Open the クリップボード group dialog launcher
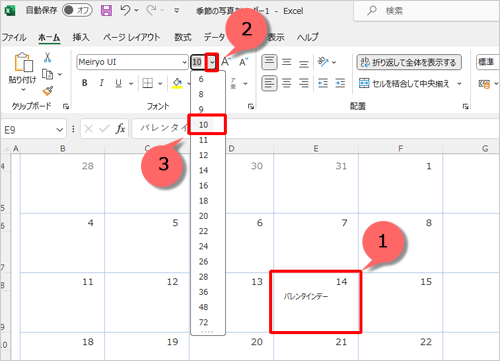500x361 pixels. 66,106
